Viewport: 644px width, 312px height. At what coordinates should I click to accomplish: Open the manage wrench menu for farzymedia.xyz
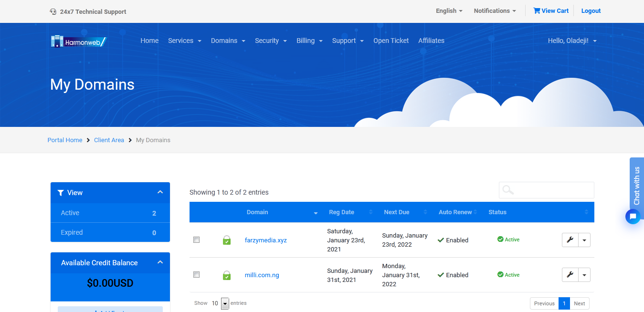(x=570, y=240)
